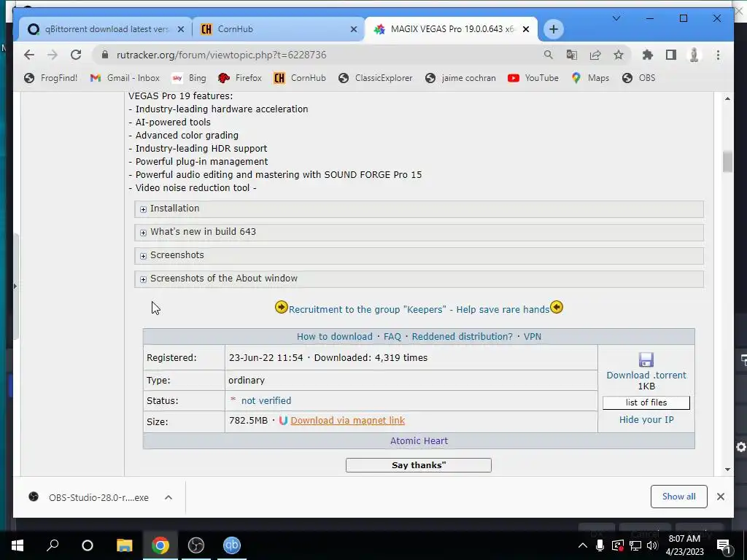Open the YouTube bookmark
The width and height of the screenshot is (747, 560).
533,77
